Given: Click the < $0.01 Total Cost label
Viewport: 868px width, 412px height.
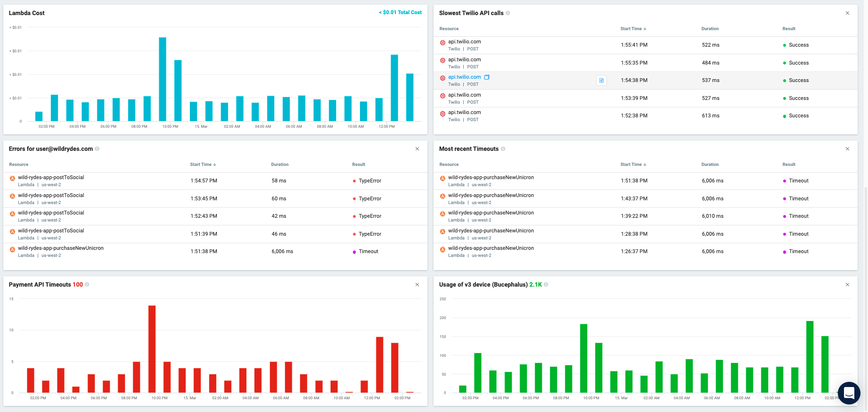Looking at the screenshot, I should 401,12.
